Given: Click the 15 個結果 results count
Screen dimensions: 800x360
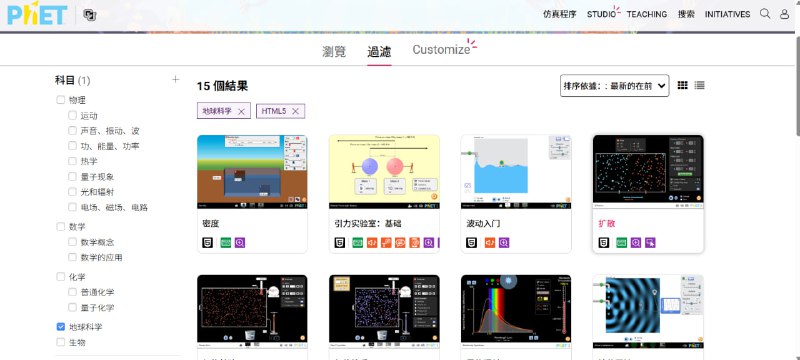Looking at the screenshot, I should click(222, 86).
